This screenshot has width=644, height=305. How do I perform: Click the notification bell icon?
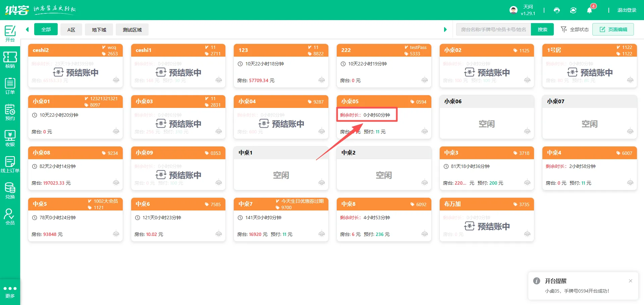point(589,10)
